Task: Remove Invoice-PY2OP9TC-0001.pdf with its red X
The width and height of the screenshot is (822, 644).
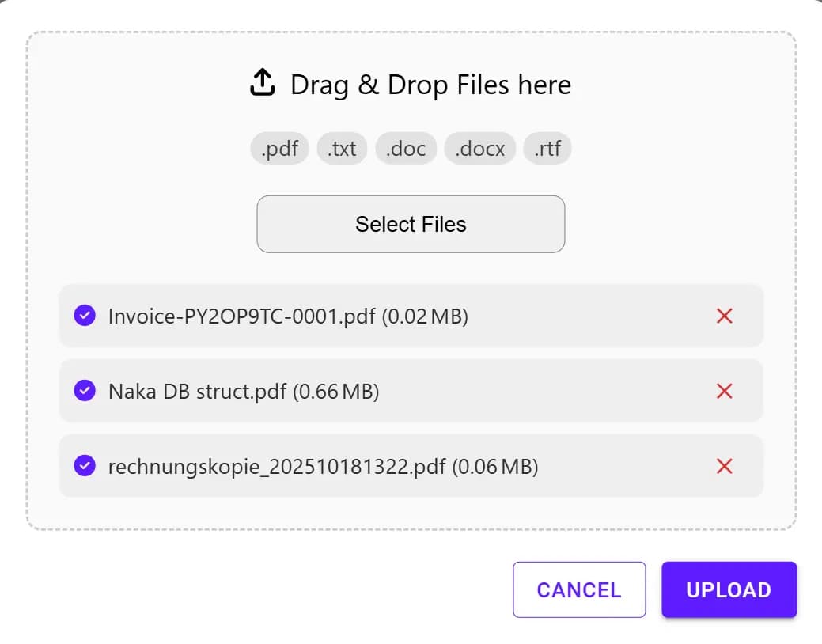Action: (x=725, y=316)
